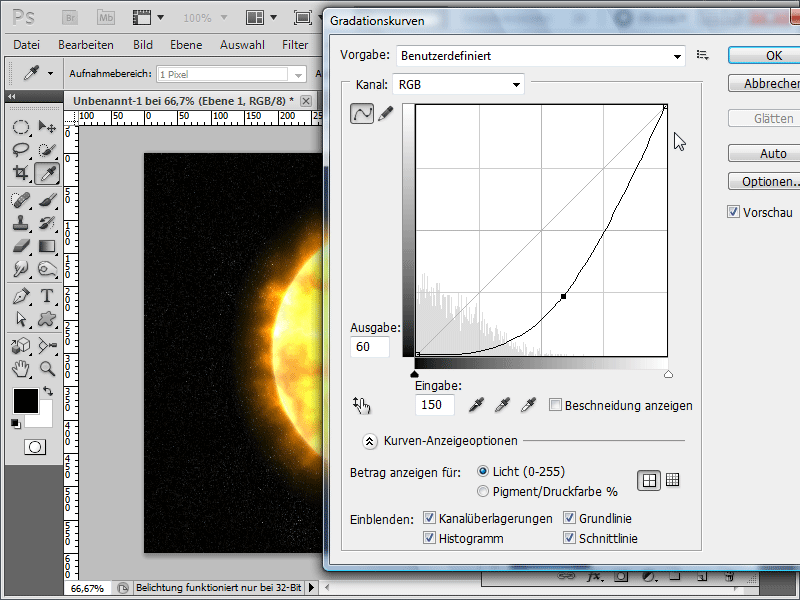The height and width of the screenshot is (600, 800).
Task: Open the Ebene menu
Action: (186, 45)
